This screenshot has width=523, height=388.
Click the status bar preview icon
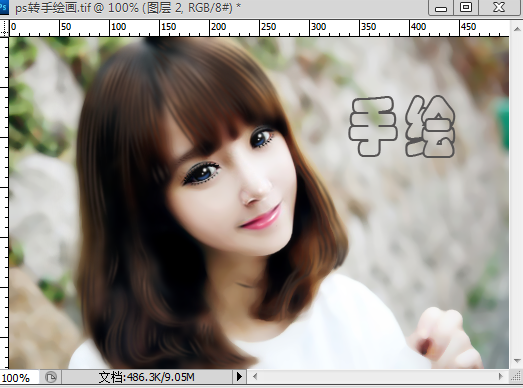(x=51, y=377)
